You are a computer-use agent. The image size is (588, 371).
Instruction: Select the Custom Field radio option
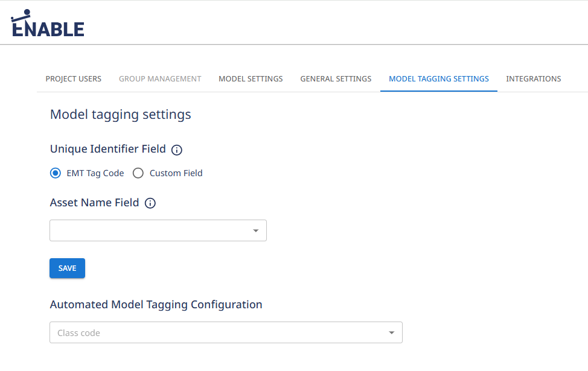[x=138, y=173]
